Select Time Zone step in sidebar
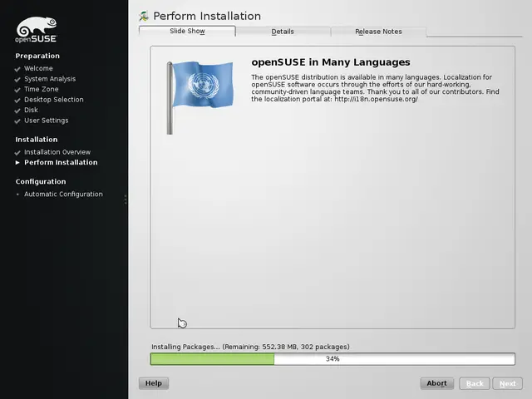This screenshot has width=532, height=399. pos(41,89)
